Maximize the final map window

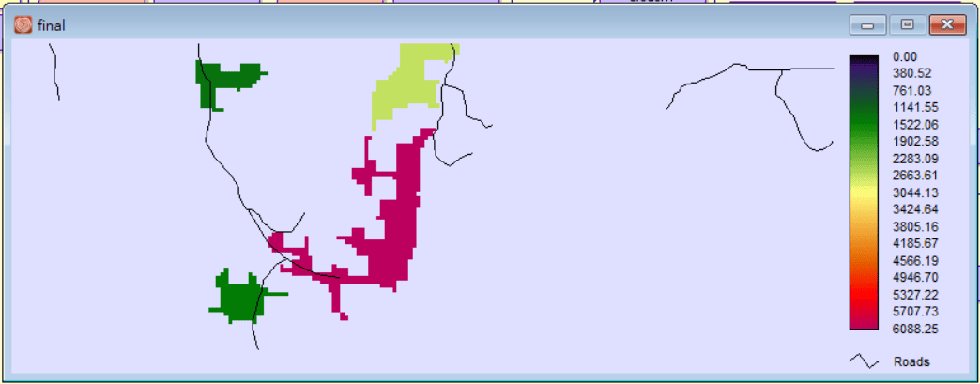907,25
